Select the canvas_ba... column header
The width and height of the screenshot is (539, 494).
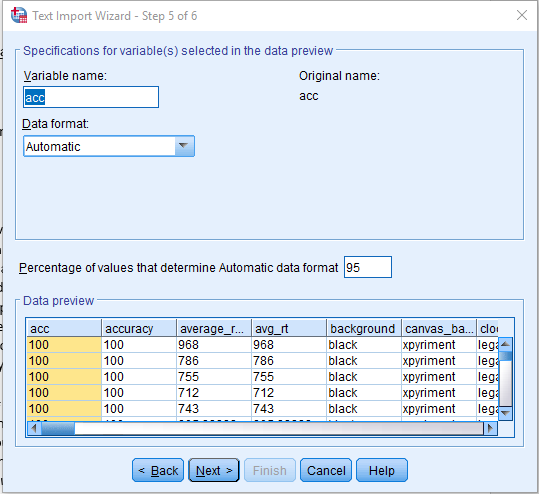tap(439, 328)
